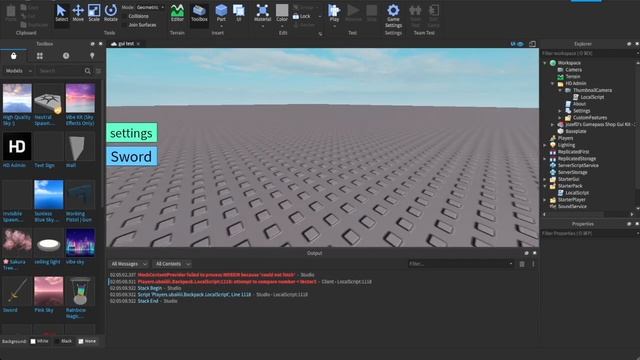
Task: Open the Output panel options menu
Action: (x=533, y=264)
